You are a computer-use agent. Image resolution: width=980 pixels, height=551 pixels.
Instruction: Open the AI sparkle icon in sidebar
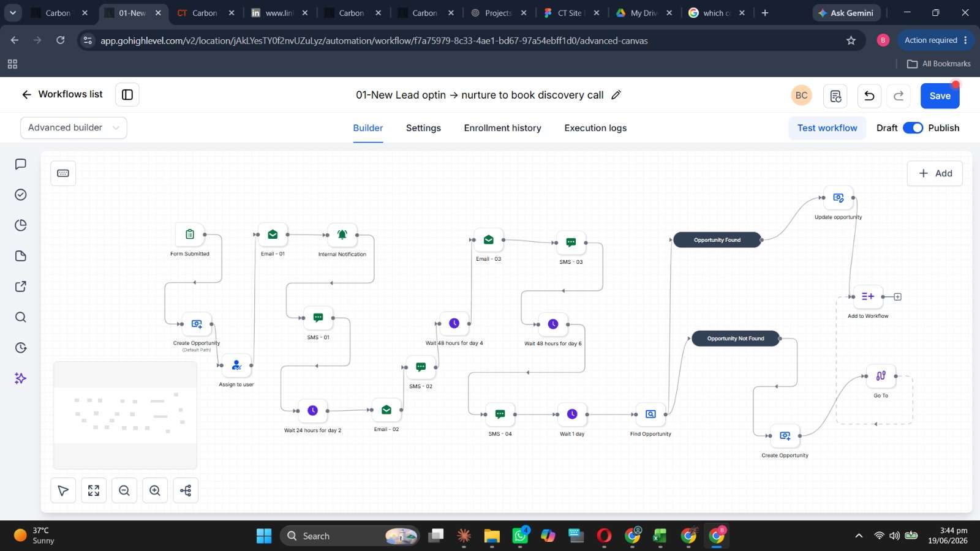tap(20, 378)
